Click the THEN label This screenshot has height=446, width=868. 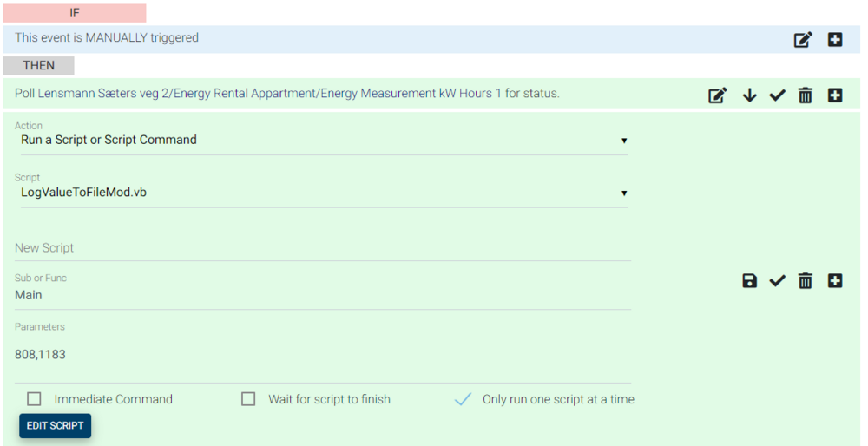39,65
